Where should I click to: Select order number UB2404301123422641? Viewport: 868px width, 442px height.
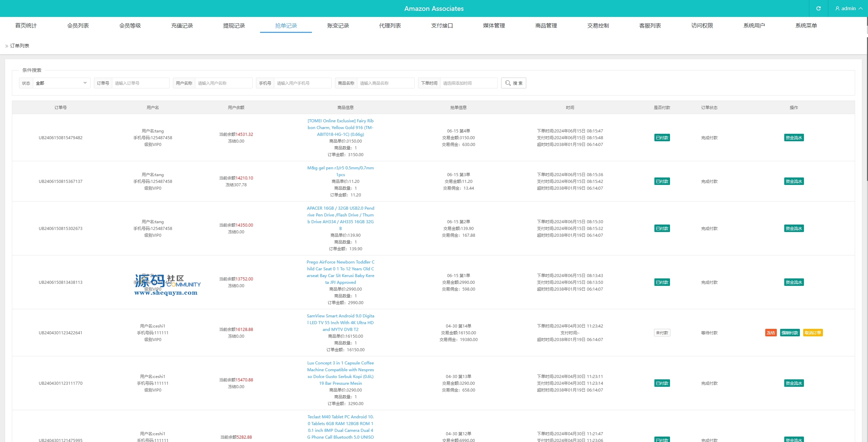pos(61,333)
